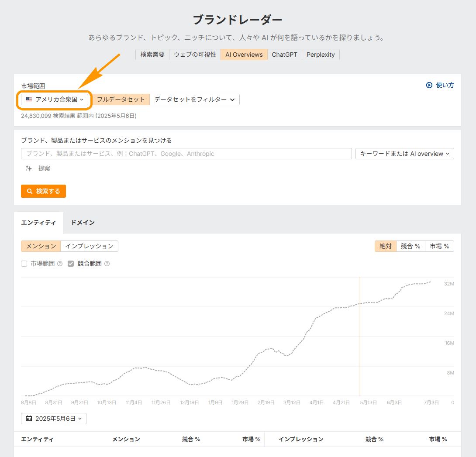Enable the 市場範囲 checkbox

tap(24, 264)
